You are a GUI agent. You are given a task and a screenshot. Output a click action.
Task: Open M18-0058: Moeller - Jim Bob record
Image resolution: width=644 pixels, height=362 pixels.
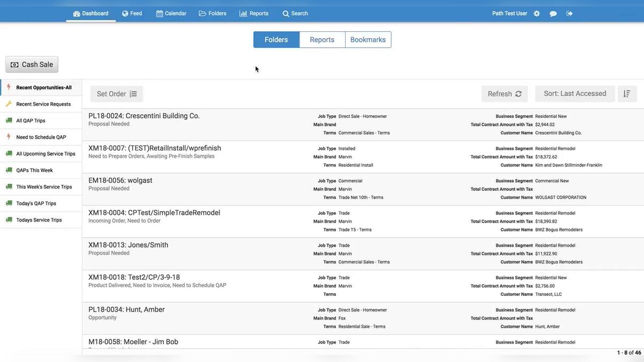tap(363, 342)
